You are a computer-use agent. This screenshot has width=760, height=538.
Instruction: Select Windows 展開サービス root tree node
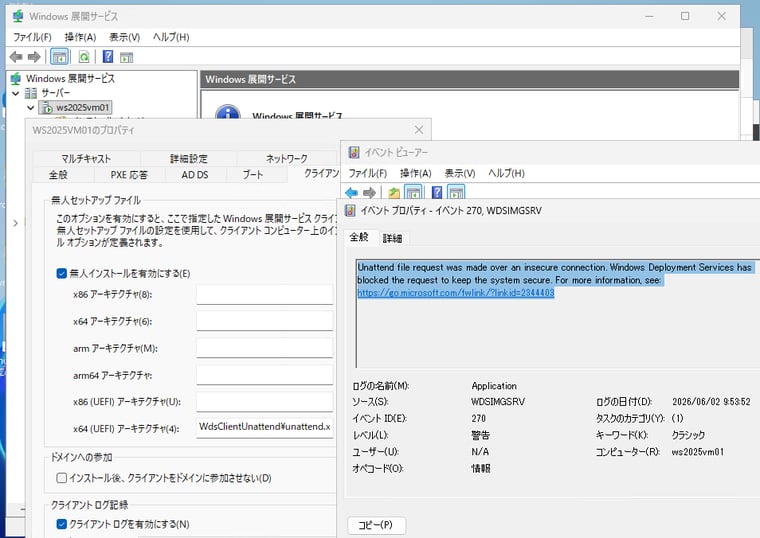(x=70, y=79)
